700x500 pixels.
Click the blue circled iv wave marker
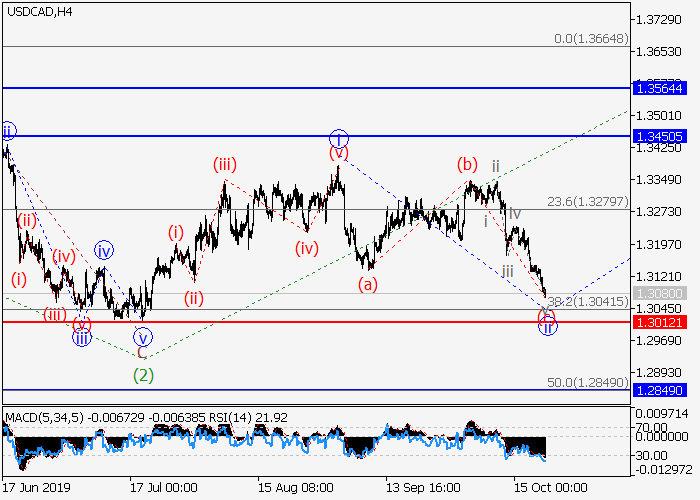[x=104, y=249]
